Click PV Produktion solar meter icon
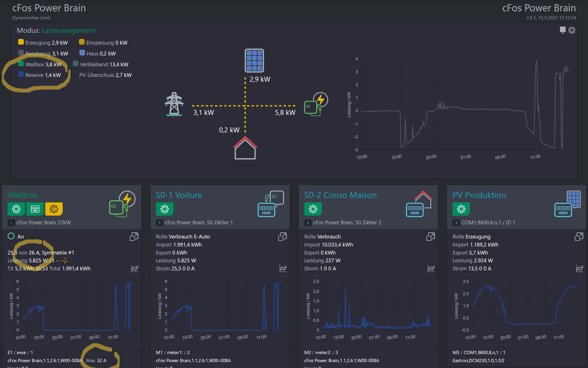This screenshot has width=588, height=368. coord(567,204)
